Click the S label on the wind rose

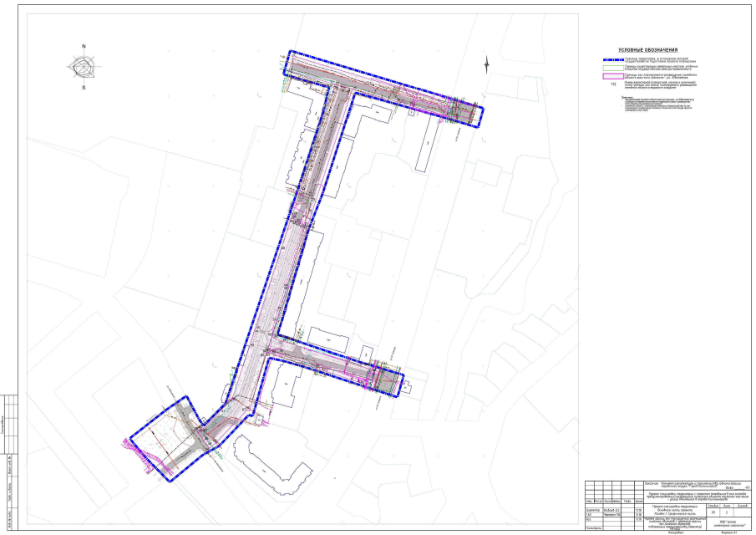click(84, 87)
